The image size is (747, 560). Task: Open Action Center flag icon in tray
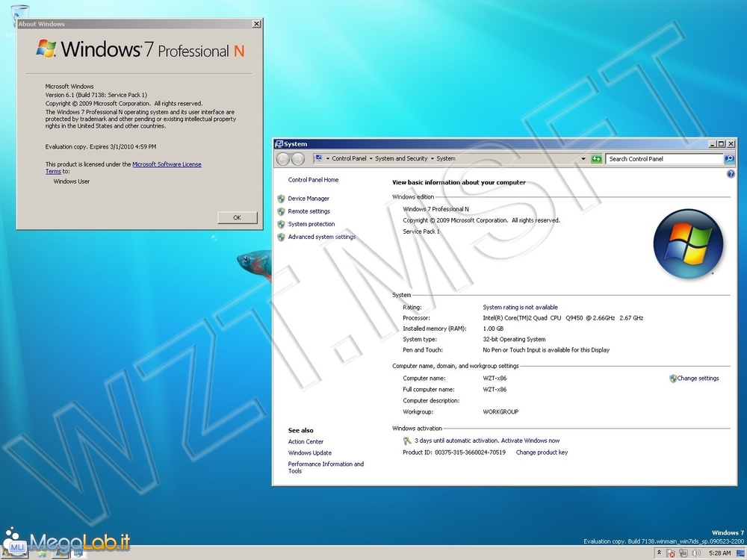(x=671, y=553)
